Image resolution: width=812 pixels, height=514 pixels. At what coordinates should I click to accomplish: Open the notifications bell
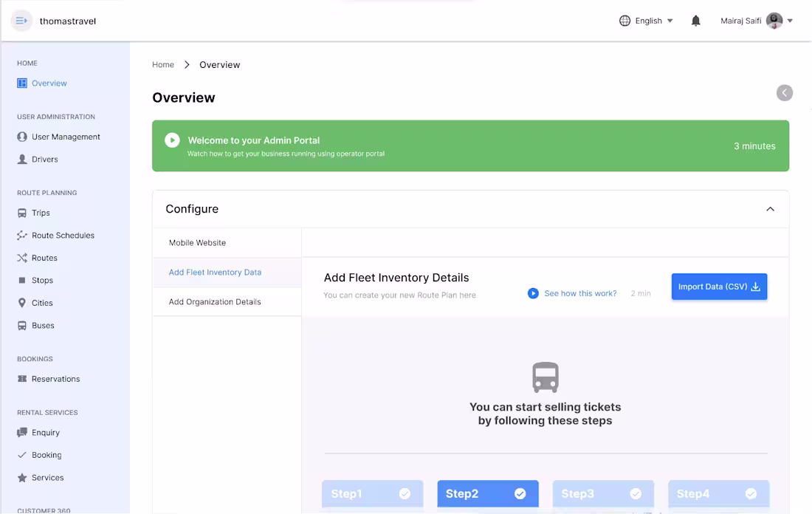click(x=695, y=21)
